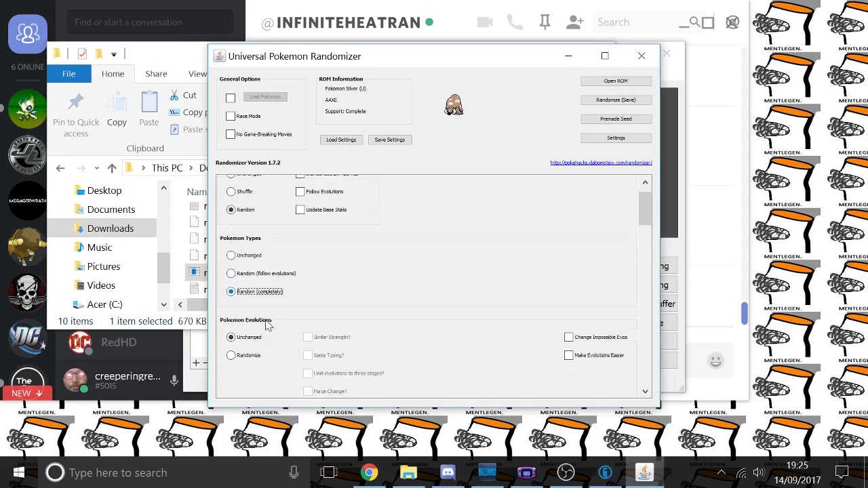
Task: Click Save Settings button
Action: click(389, 140)
